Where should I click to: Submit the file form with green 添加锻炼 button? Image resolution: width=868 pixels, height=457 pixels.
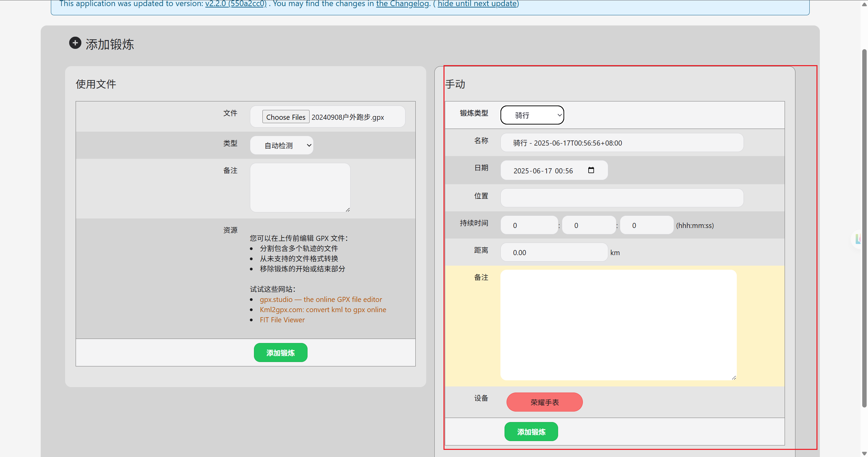[280, 353]
